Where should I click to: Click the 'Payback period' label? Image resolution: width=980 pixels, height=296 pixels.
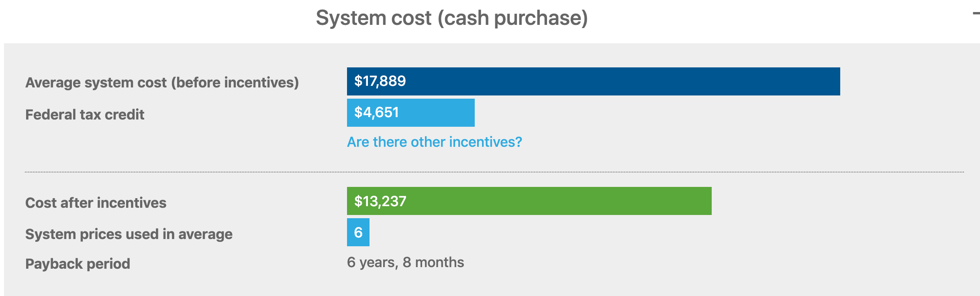[78, 264]
